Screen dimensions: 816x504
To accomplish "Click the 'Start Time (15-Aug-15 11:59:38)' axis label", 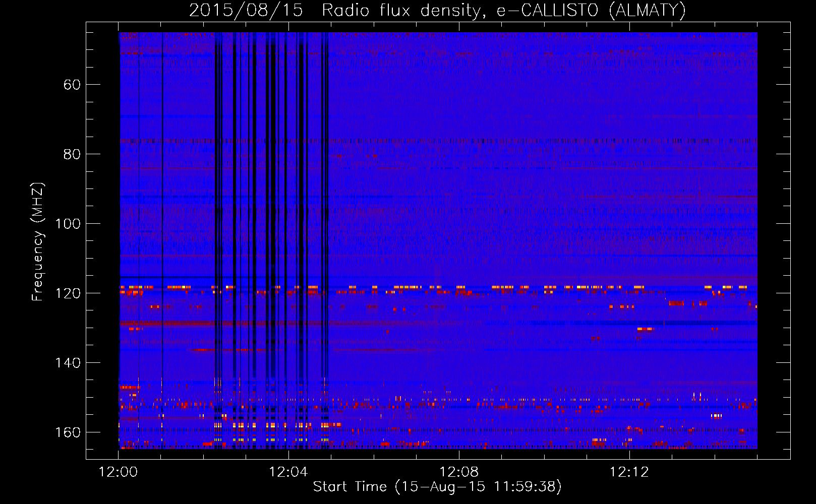I will click(437, 487).
